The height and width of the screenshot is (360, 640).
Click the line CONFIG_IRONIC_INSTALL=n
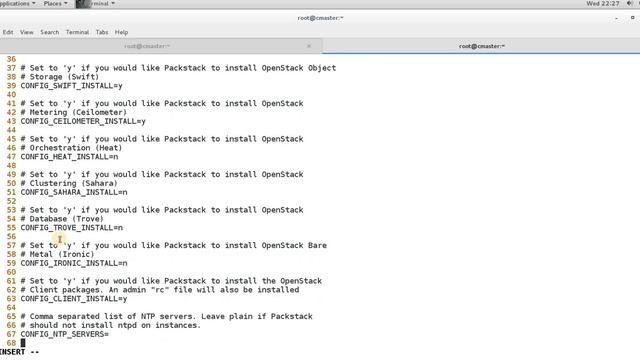pos(74,263)
